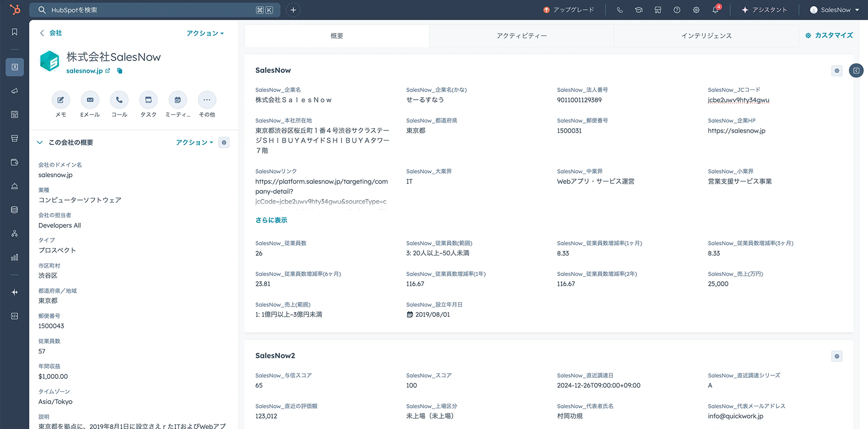Click the HubSpot sprocket logo
This screenshot has width=868, height=429.
point(15,9)
